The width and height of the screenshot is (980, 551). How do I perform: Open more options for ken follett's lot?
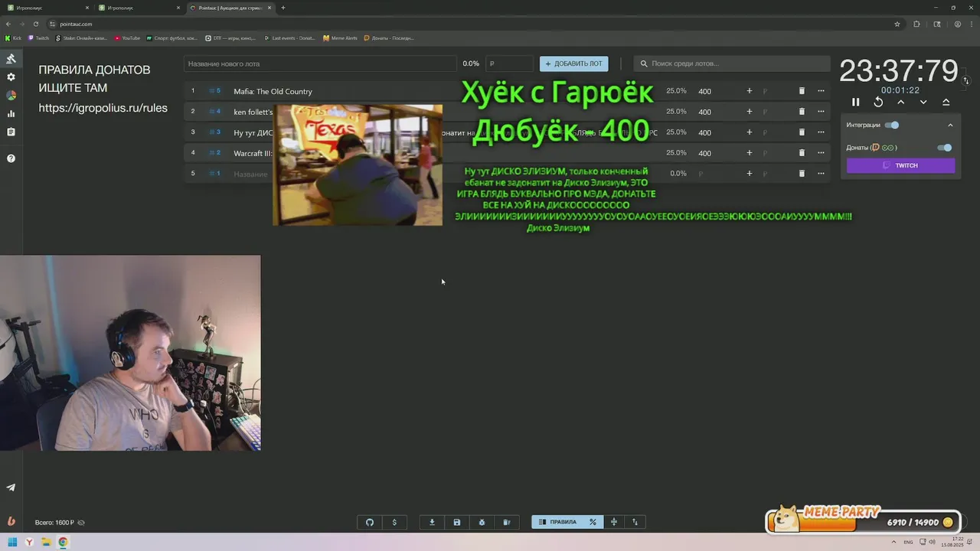click(x=821, y=112)
